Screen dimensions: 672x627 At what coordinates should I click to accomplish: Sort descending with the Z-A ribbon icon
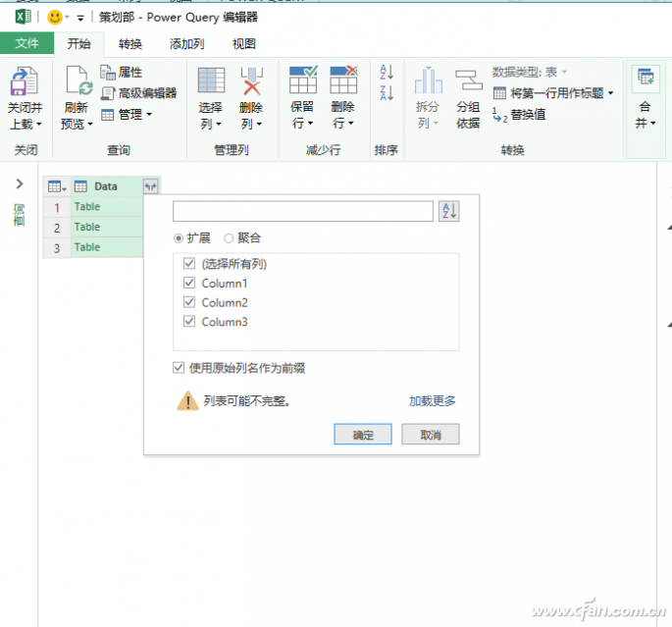(387, 92)
